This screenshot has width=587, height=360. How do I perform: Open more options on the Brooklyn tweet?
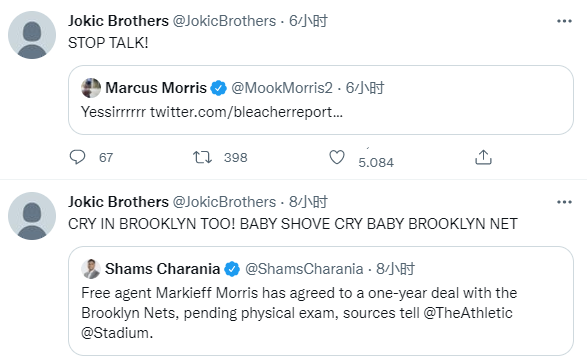(564, 202)
